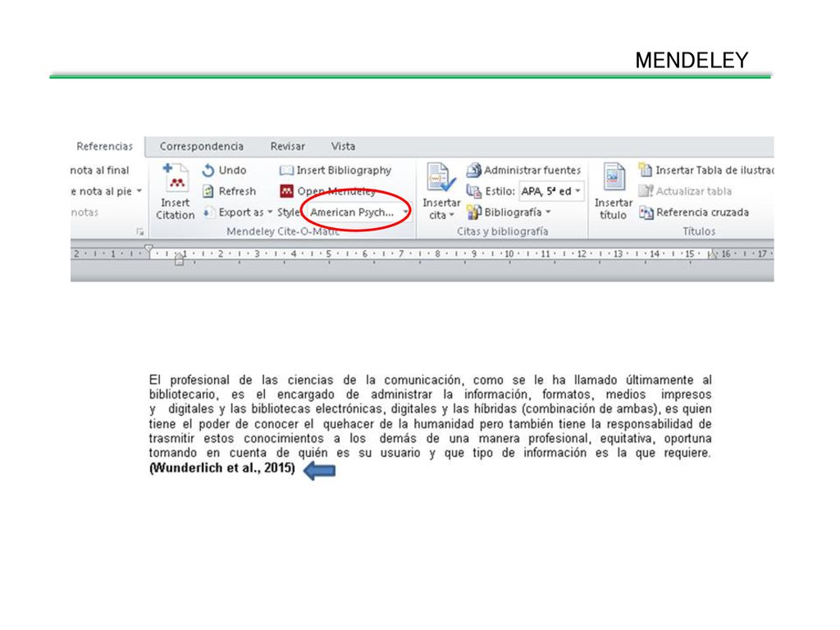Click Insertar Tabla de ilustraciones icon

[645, 170]
